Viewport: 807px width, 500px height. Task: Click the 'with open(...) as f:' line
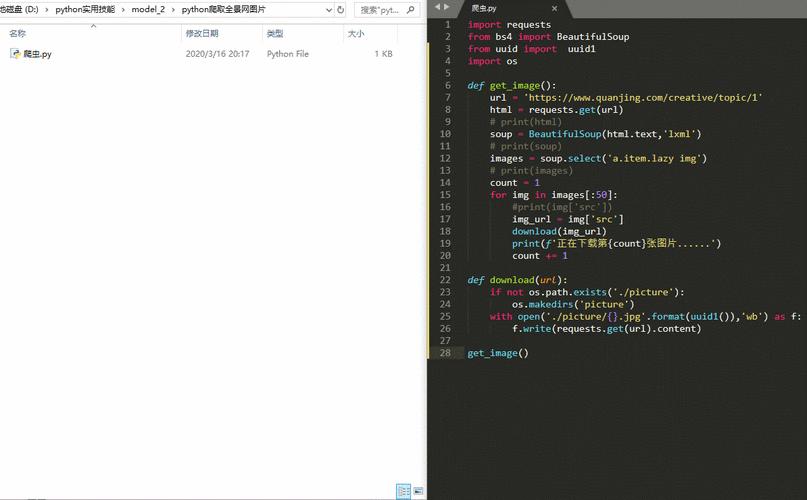tap(645, 317)
